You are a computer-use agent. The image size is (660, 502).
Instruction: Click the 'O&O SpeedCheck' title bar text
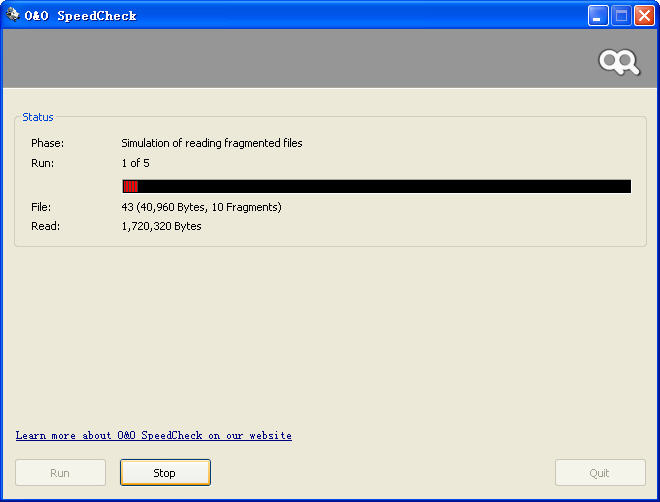[x=80, y=16]
